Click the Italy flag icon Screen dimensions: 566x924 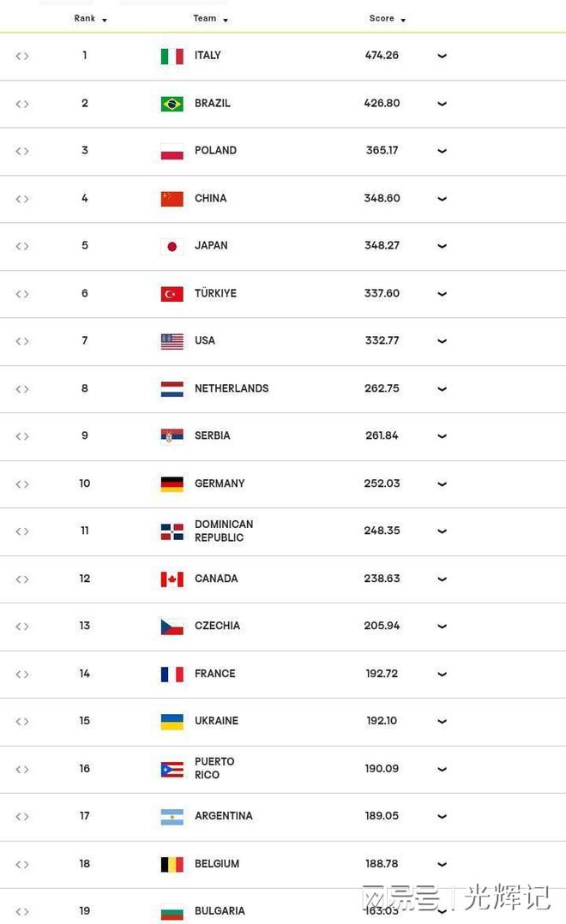pyautogui.click(x=172, y=57)
